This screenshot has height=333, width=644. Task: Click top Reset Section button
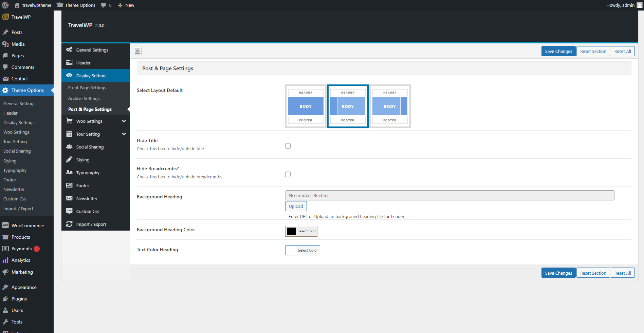point(593,51)
